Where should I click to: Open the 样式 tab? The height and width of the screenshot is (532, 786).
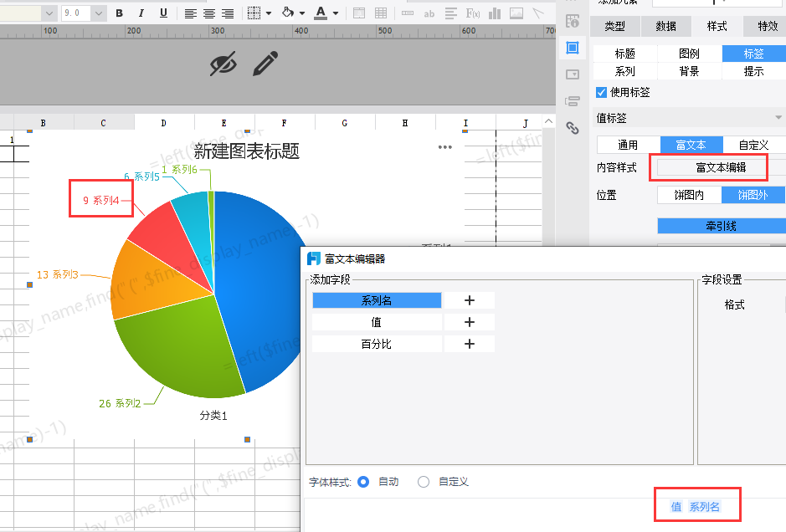717,26
